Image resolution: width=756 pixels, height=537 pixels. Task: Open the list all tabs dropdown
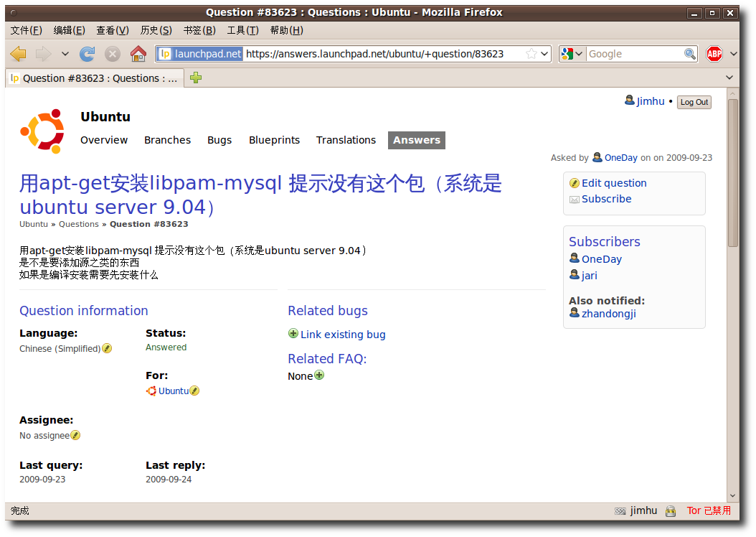(x=729, y=78)
